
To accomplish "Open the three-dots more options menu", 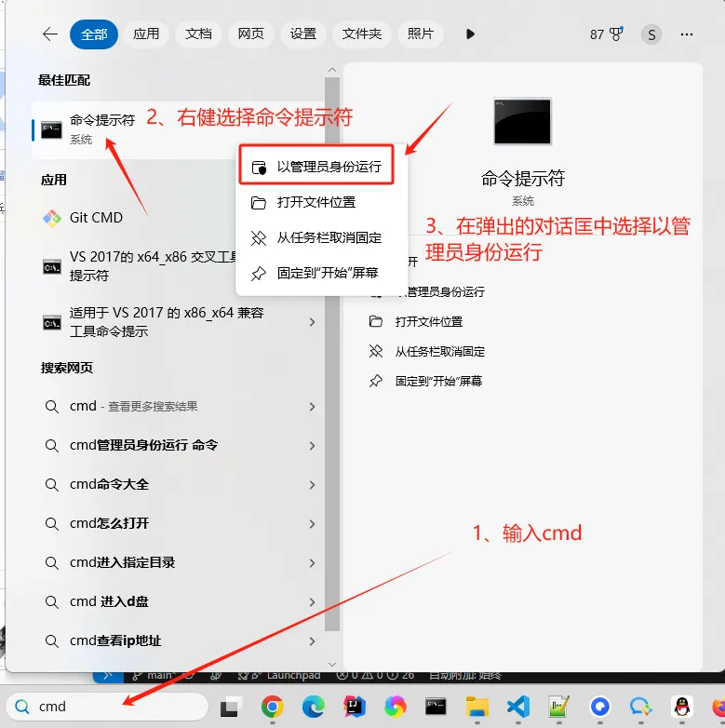I will 687,34.
